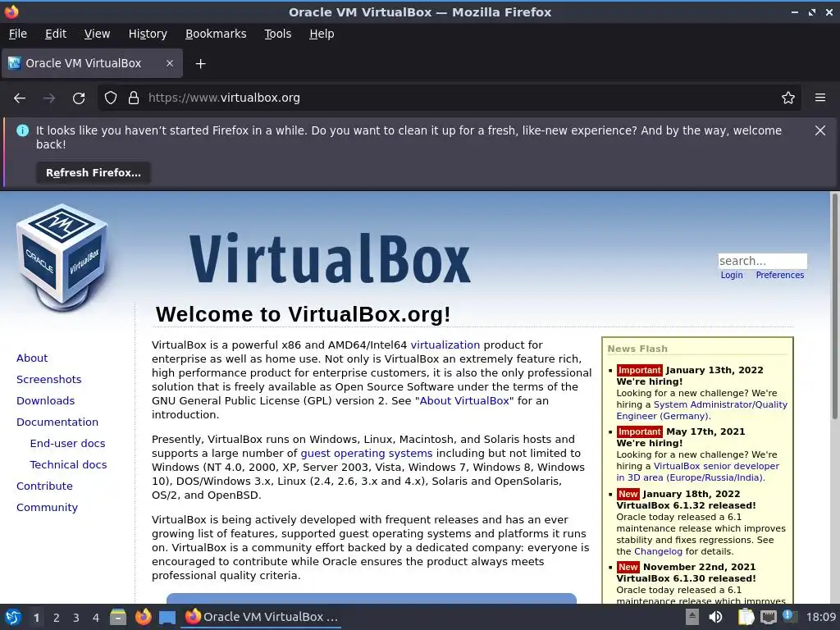
Task: Switch to virtual desktop 2
Action: [57, 618]
